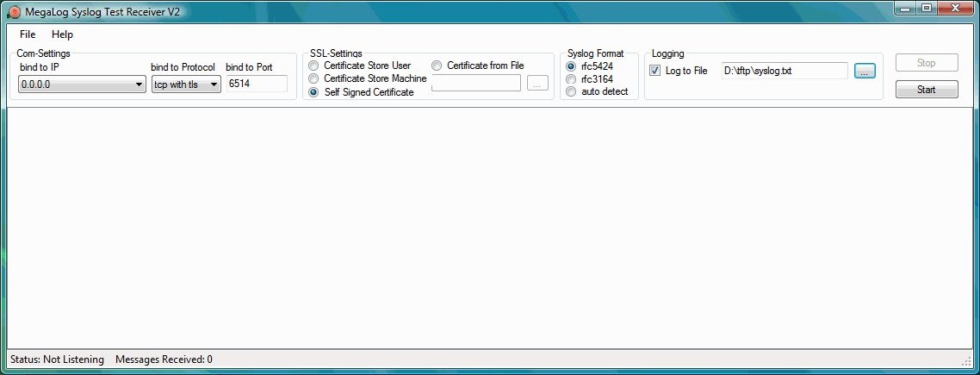This screenshot has height=375, width=980.
Task: Click the MegaLog app icon in the title bar
Action: (14, 12)
